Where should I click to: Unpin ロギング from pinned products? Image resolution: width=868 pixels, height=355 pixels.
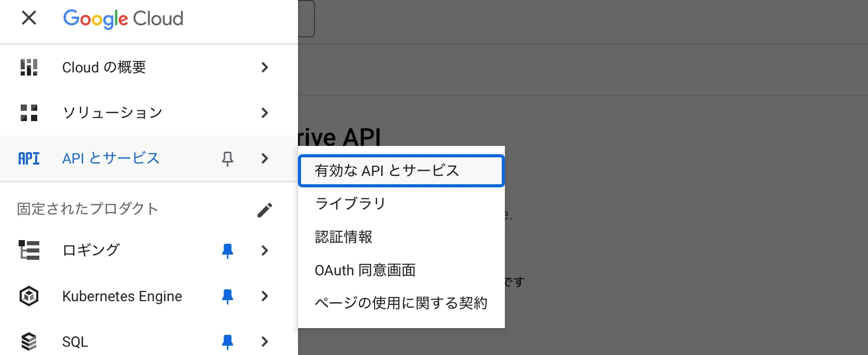(227, 250)
